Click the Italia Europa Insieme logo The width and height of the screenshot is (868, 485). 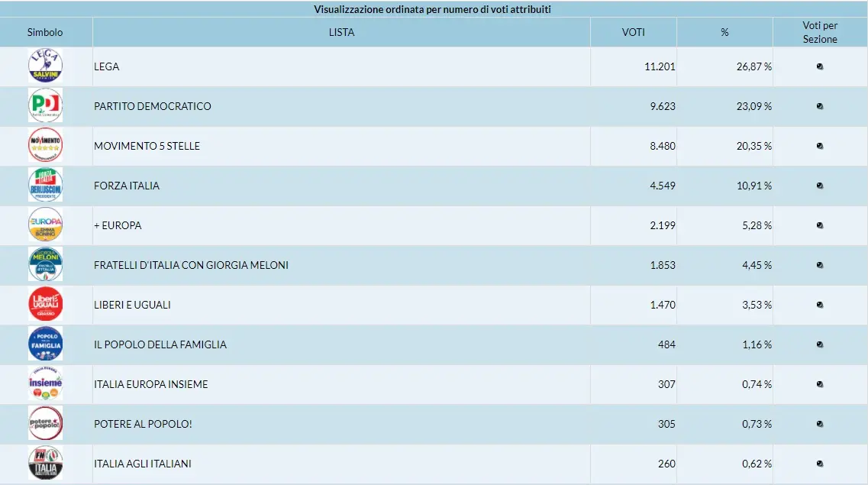(x=45, y=383)
